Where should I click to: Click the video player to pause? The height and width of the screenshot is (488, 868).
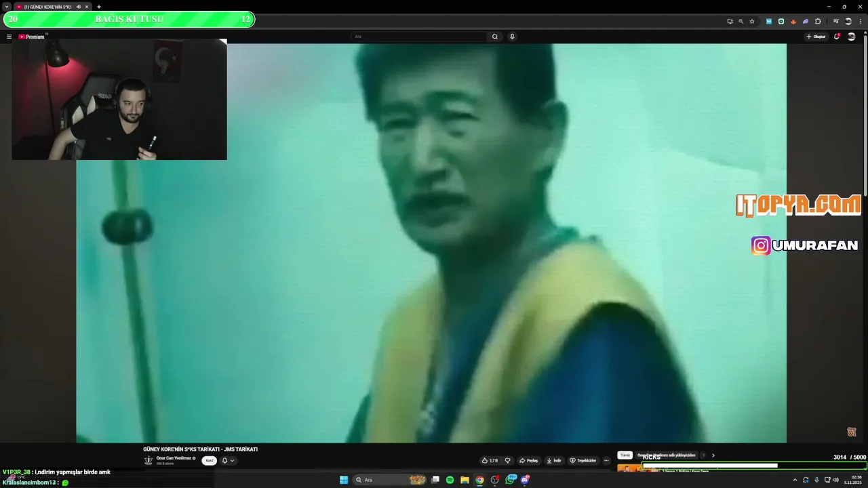(x=431, y=243)
